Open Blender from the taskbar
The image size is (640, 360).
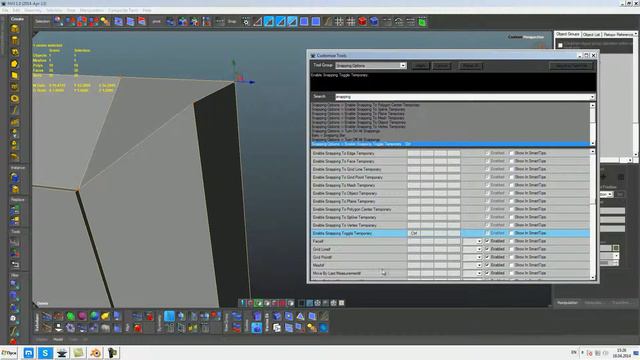[x=96, y=353]
